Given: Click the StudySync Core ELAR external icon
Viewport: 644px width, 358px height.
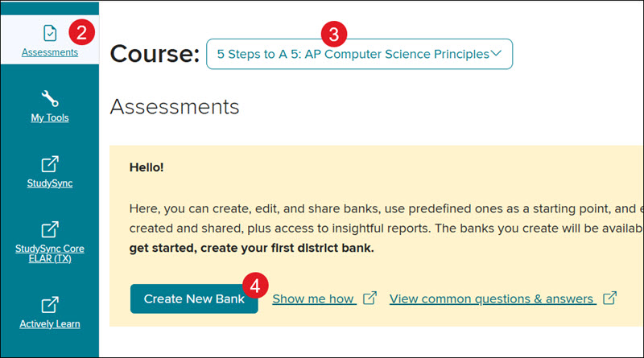Looking at the screenshot, I should [50, 229].
